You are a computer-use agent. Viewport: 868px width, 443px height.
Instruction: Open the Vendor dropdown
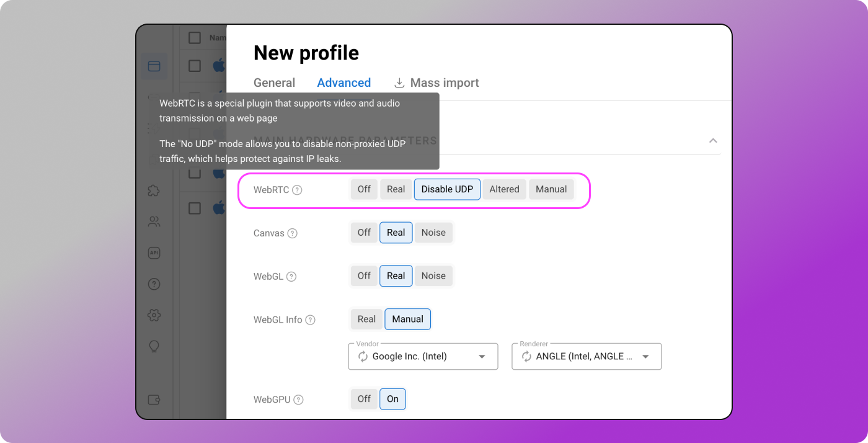coord(482,356)
